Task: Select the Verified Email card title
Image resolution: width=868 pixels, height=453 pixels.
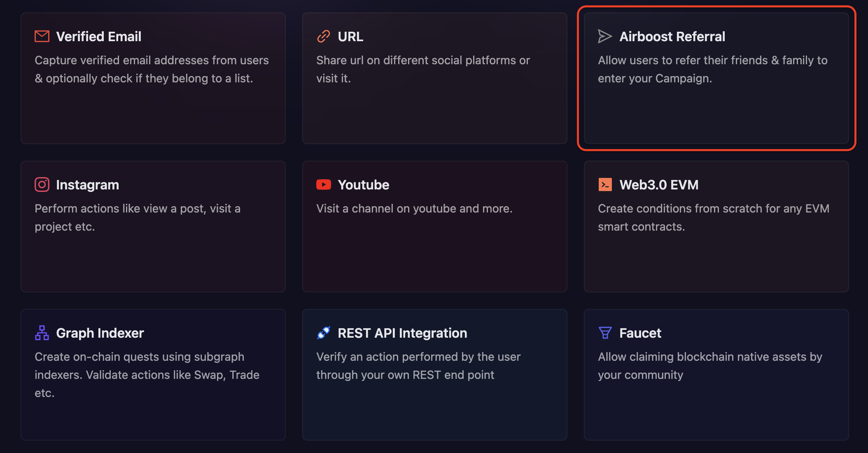Action: pos(99,37)
